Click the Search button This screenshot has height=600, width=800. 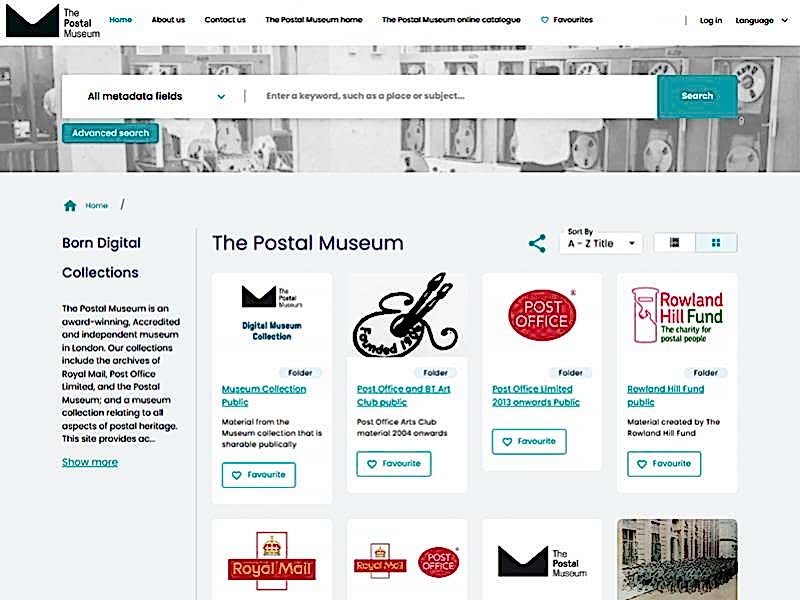[x=697, y=96]
